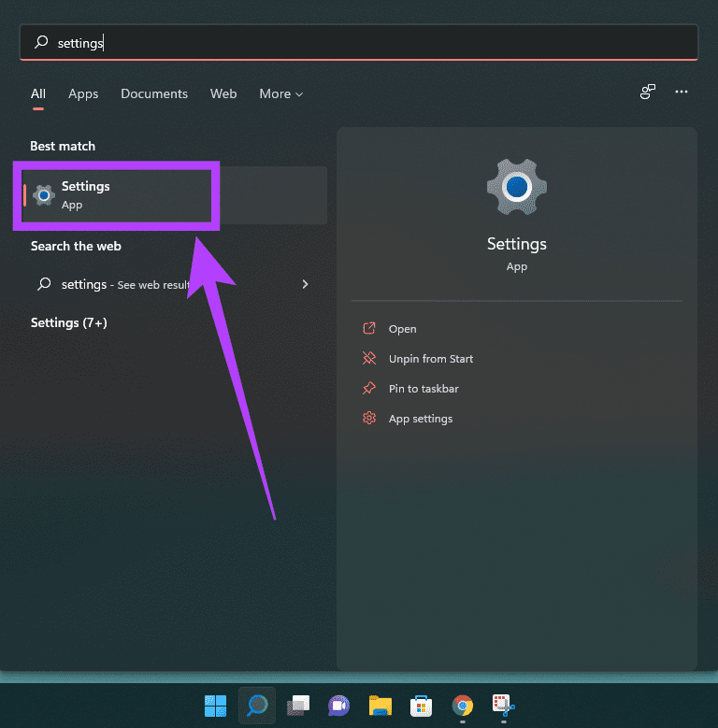The image size is (718, 728).
Task: Expand the settings web search result arrow
Action: point(305,284)
